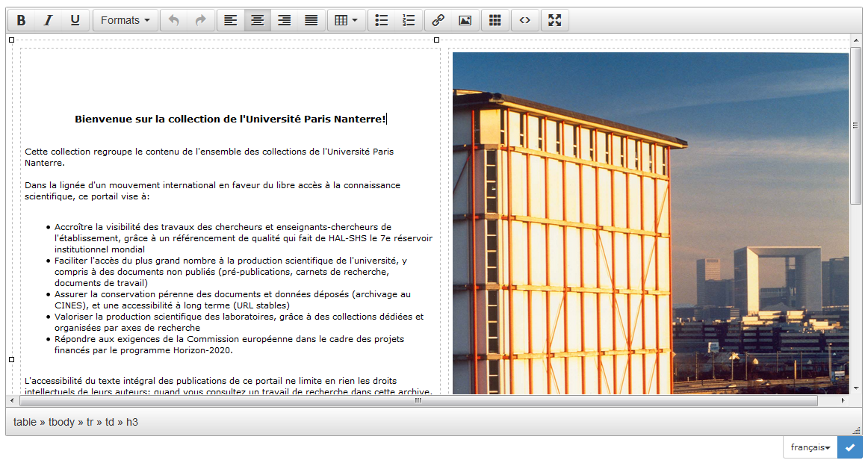Click the blue checkmark save button
This screenshot has height=463, width=868.
850,447
